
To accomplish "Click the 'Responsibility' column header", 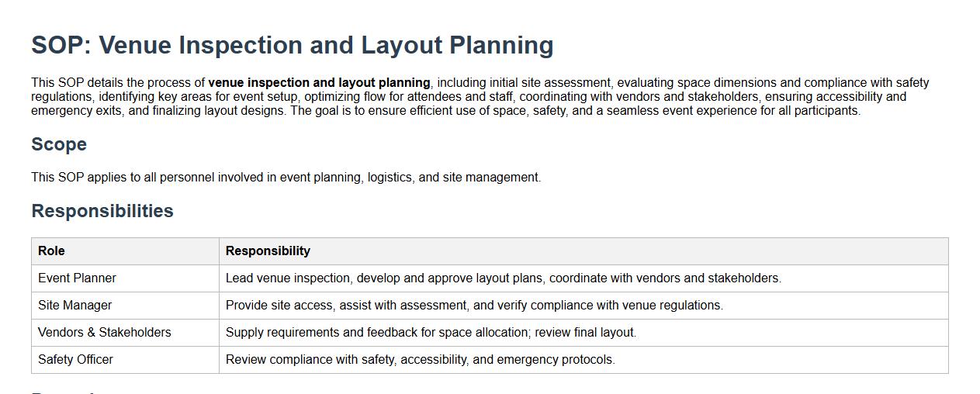I will pyautogui.click(x=268, y=251).
